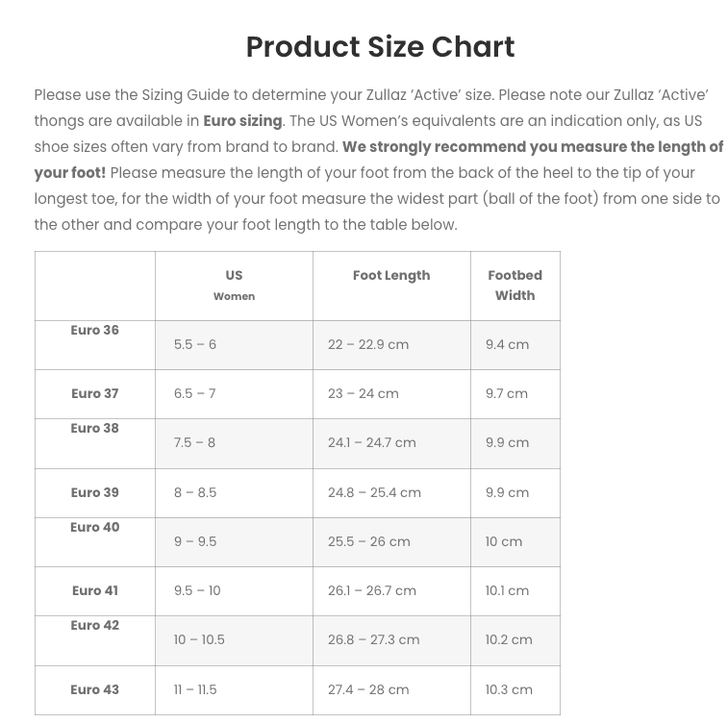This screenshot has height=723, width=728.
Task: Select the Euro 40 size label
Action: point(94,528)
